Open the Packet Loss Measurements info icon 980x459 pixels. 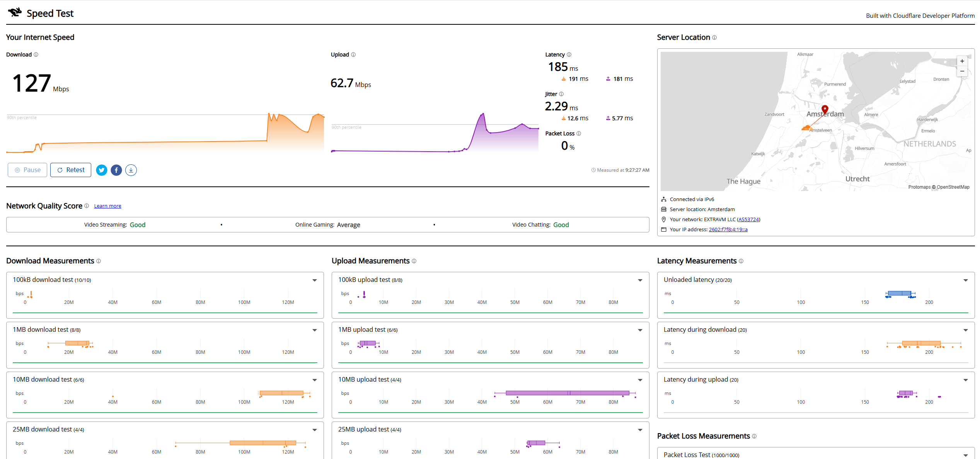click(x=754, y=436)
